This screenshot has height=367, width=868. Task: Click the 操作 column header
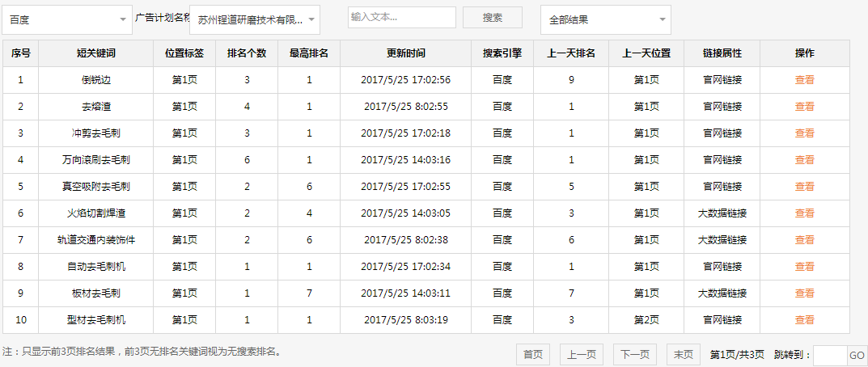click(x=804, y=53)
